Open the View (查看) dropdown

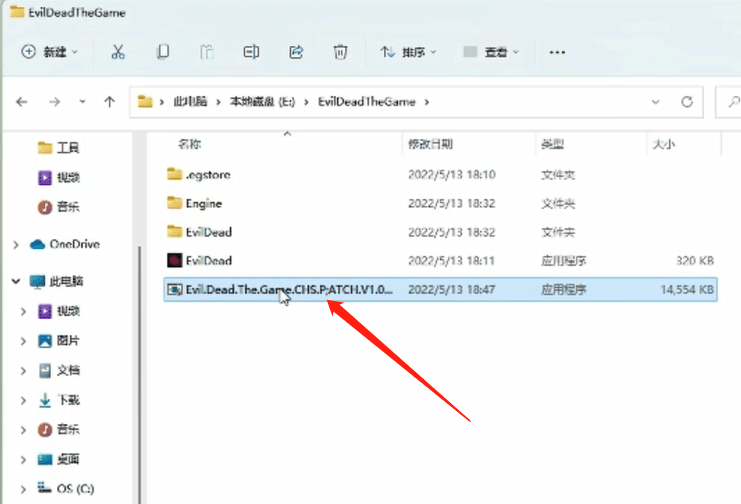coord(491,52)
